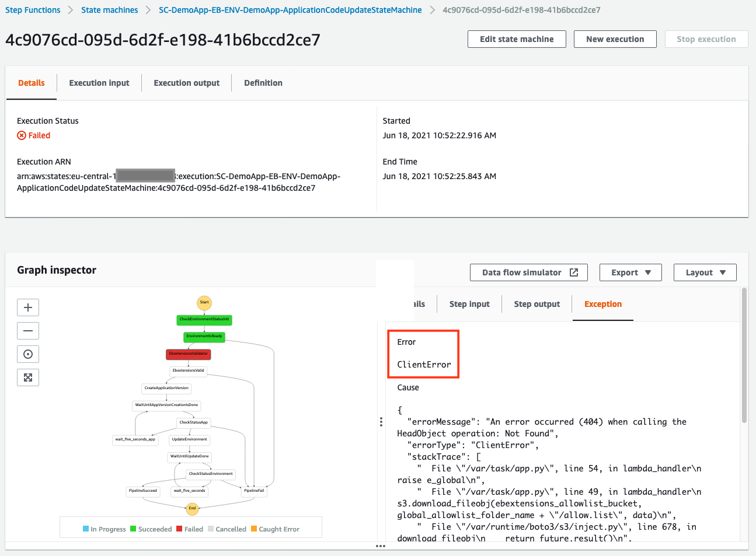Screen dimensions: 756x556
Task: Select the wait_five_seconds_app node
Action: pos(135,440)
